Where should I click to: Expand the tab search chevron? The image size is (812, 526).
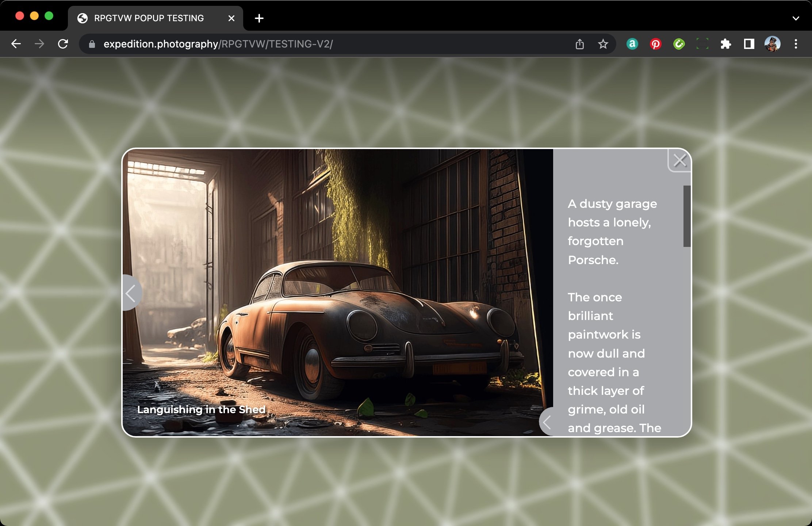point(796,18)
